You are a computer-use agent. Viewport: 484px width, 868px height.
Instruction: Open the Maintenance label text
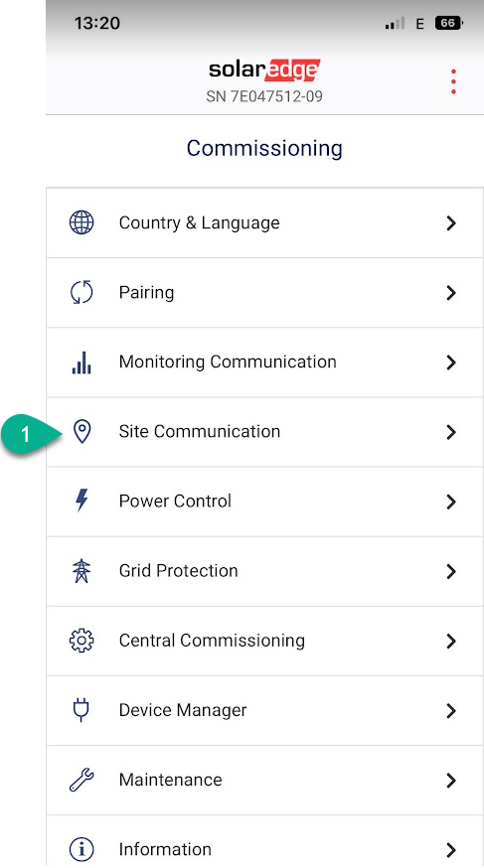171,780
